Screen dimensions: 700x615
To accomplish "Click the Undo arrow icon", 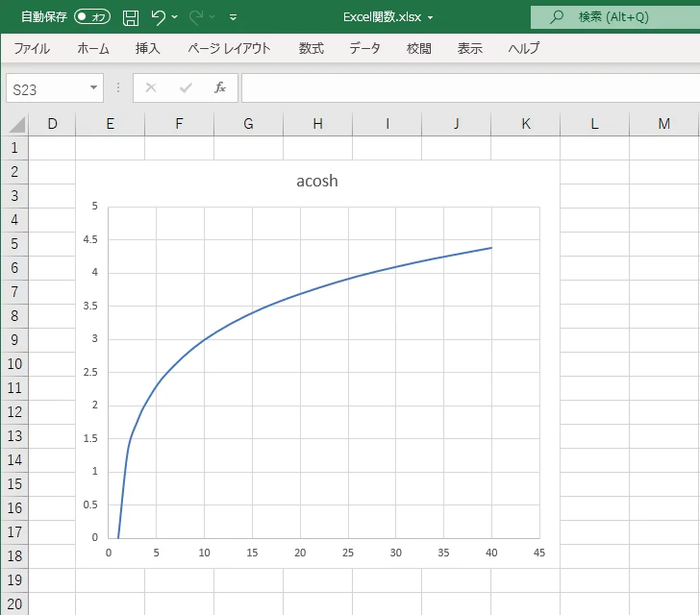I will 158,17.
